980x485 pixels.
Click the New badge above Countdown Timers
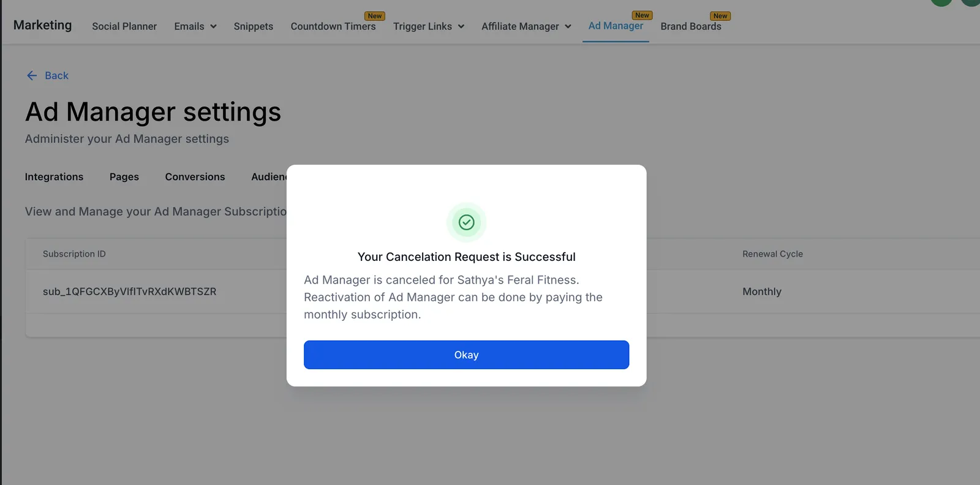375,16
